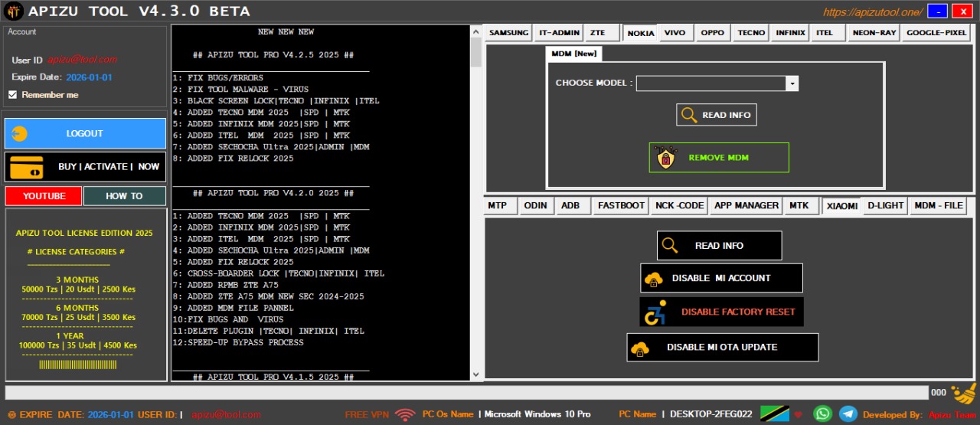Open the Choose Model dropdown arrow
The width and height of the screenshot is (980, 425).
click(792, 83)
